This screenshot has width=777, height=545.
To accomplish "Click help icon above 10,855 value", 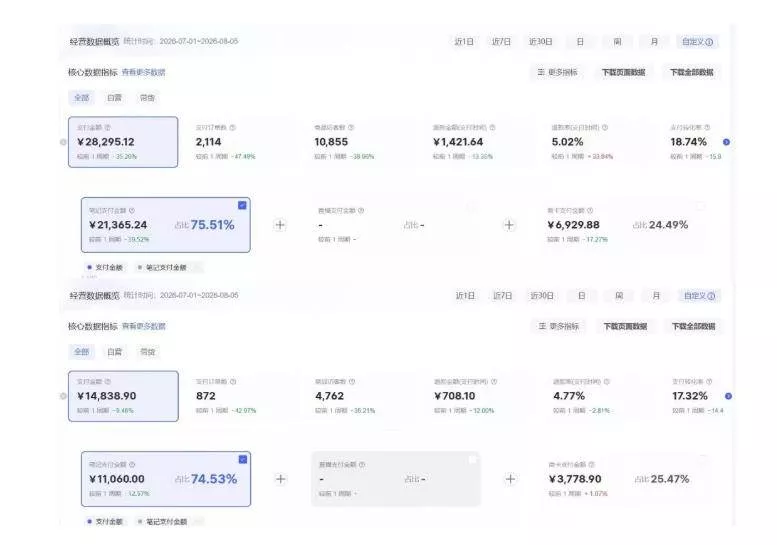I will click(351, 128).
